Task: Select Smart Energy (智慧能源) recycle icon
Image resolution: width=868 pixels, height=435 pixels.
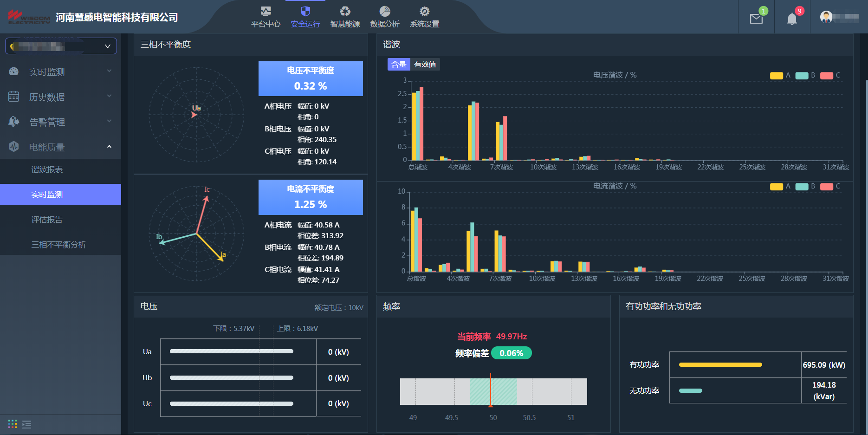Action: coord(345,12)
